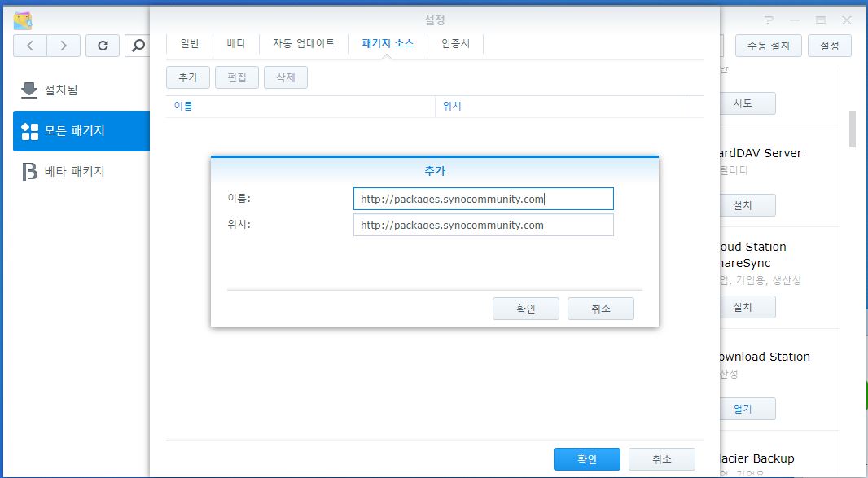Switch to the 자동 업데이트 tab
This screenshot has height=478, width=868.
tap(304, 43)
